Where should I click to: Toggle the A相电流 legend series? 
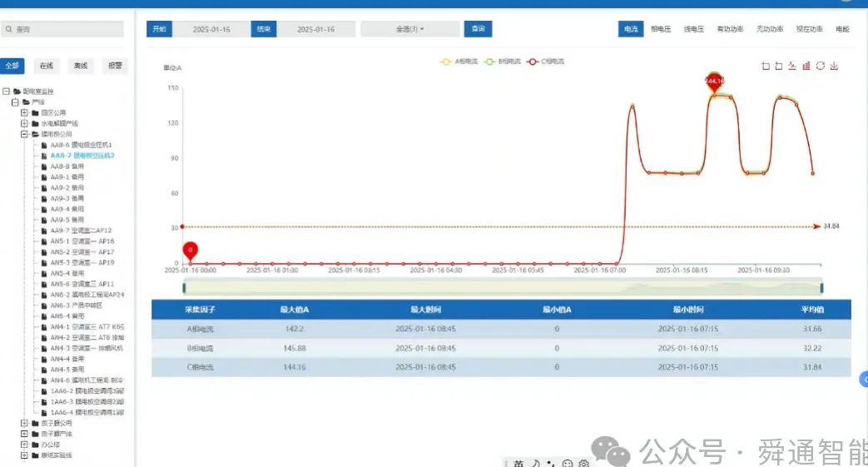click(x=459, y=62)
